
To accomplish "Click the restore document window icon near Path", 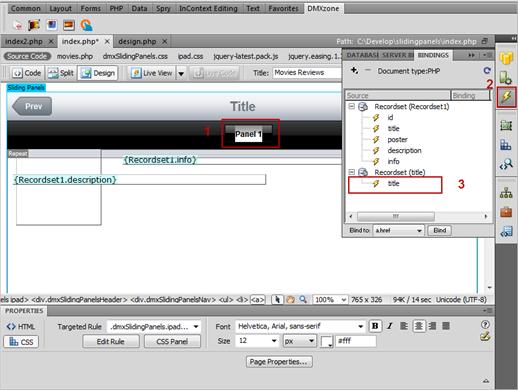I will pyautogui.click(x=485, y=41).
